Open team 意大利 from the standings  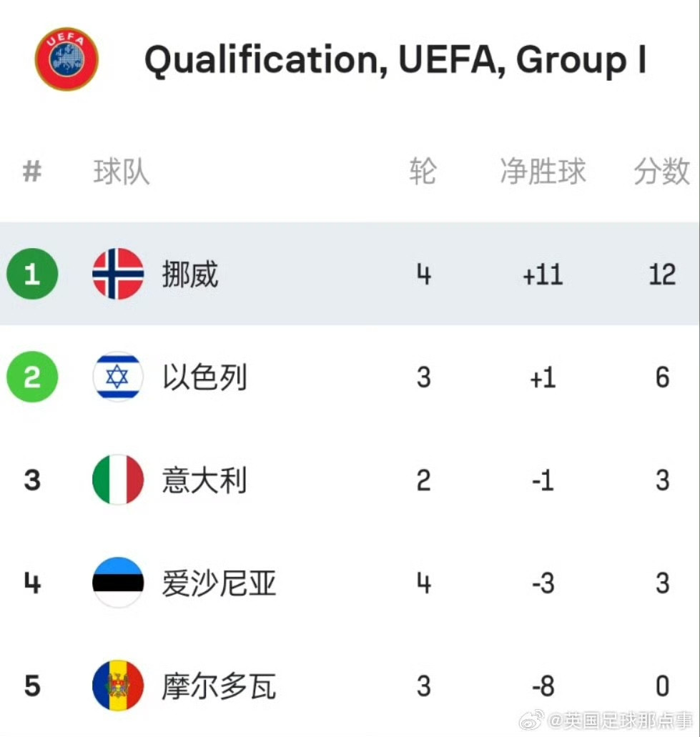click(x=204, y=480)
